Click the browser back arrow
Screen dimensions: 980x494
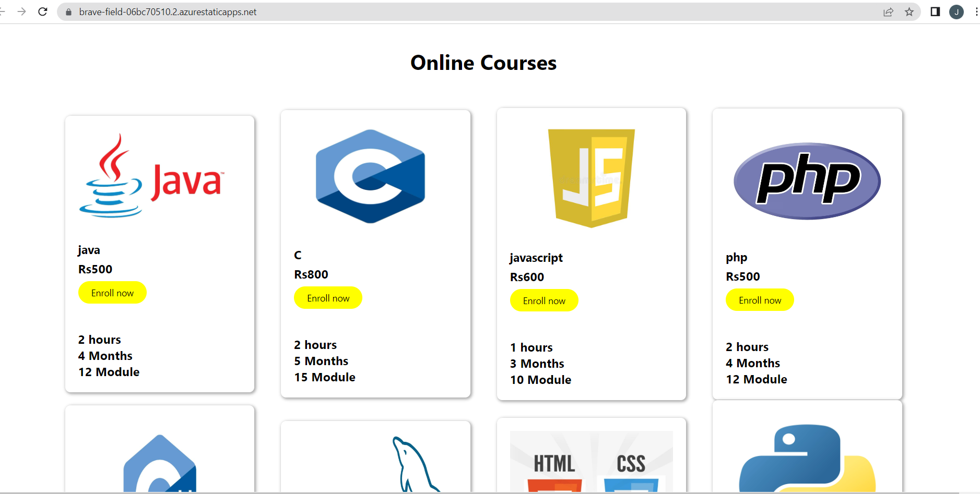[x=4, y=11]
